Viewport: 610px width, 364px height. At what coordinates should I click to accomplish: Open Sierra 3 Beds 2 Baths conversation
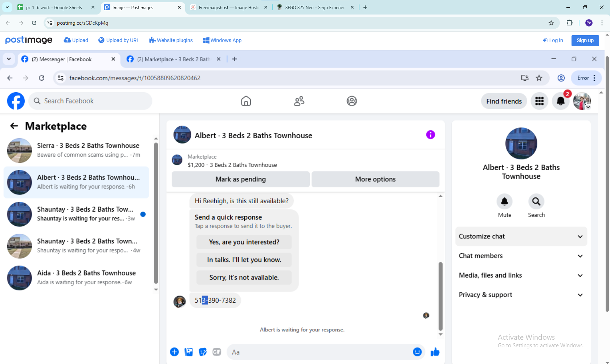tap(76, 150)
